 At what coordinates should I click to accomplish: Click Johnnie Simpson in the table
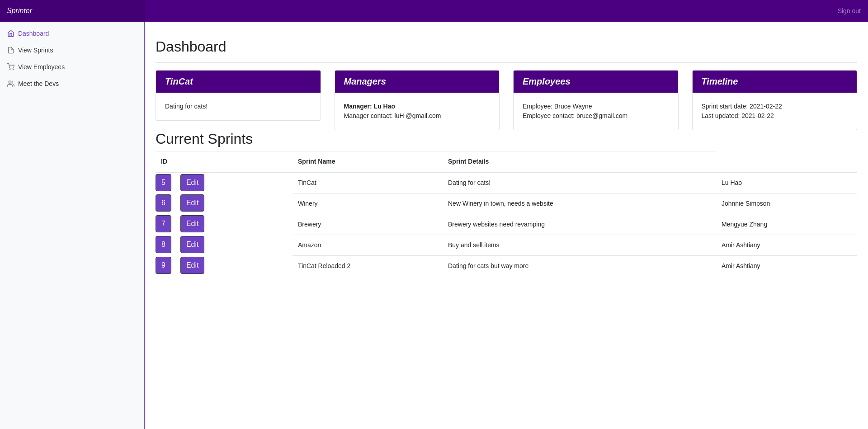(745, 203)
